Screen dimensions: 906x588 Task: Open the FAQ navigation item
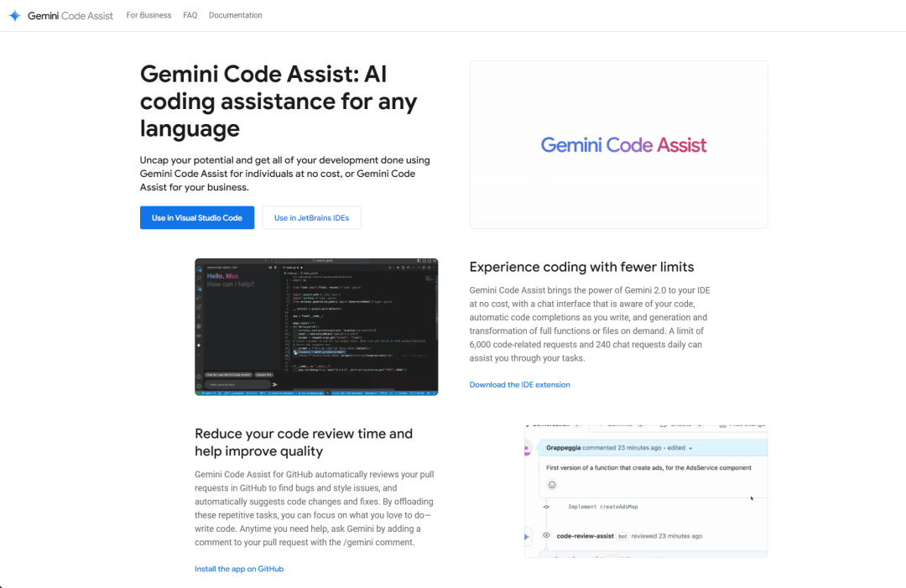(x=190, y=14)
